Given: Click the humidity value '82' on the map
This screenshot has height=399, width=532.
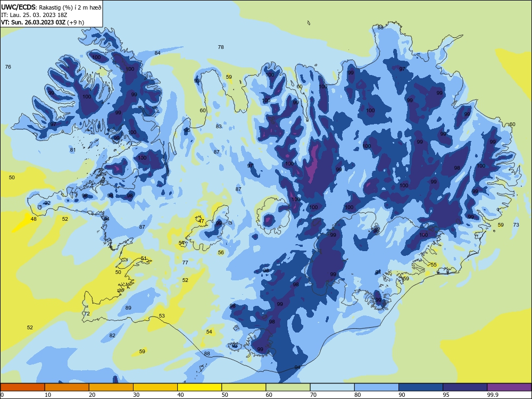Looking at the screenshot, I should (x=112, y=335).
